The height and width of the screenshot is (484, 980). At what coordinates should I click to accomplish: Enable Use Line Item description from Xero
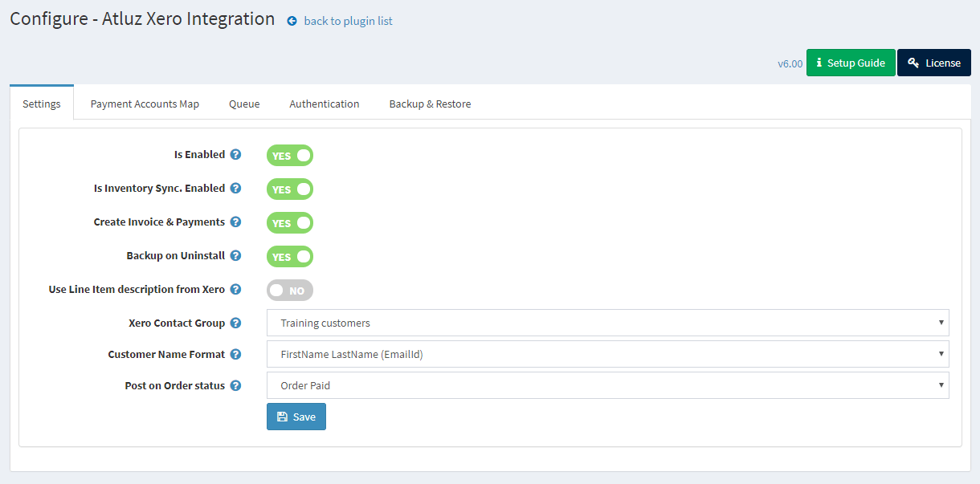(290, 291)
